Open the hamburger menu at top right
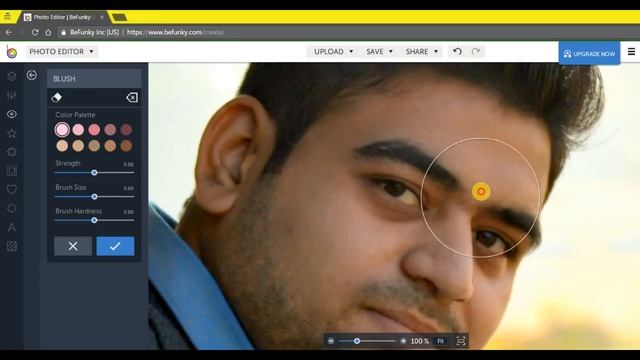This screenshot has width=640, height=360. tap(631, 52)
